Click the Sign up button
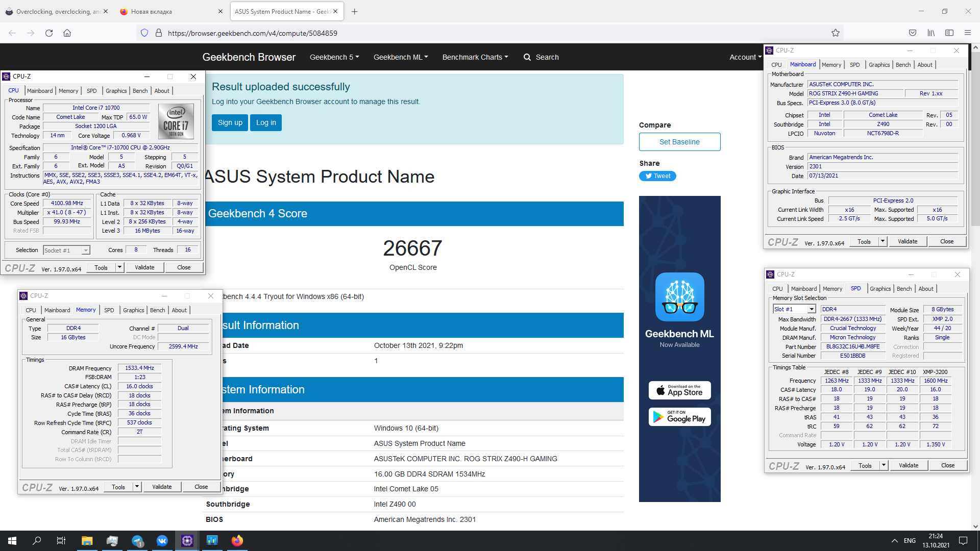Screen dimensions: 980x551 tap(230, 122)
